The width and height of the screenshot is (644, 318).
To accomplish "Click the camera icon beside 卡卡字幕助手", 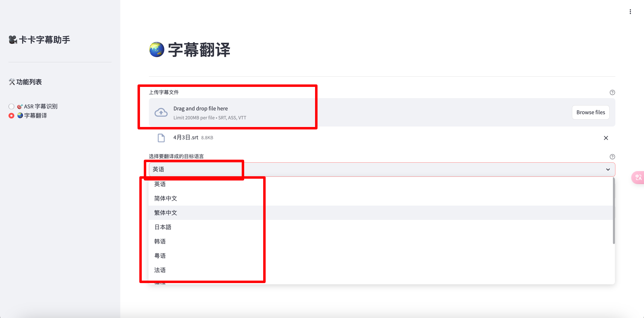I will [x=13, y=40].
